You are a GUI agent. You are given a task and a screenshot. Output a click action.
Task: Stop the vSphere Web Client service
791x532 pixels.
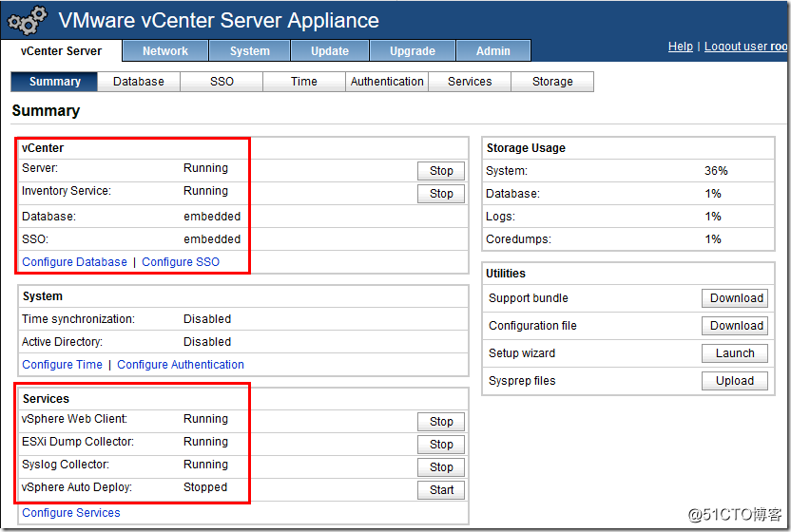pyautogui.click(x=441, y=422)
